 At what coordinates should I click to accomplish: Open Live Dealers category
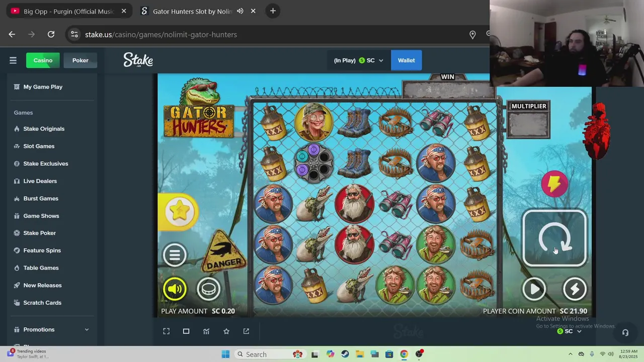(x=35, y=181)
